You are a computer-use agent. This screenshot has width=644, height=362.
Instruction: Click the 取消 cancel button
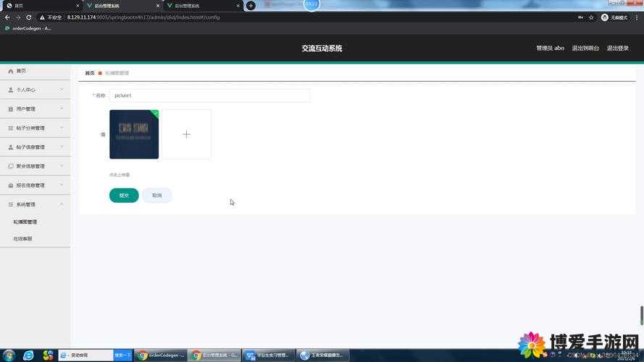click(157, 195)
